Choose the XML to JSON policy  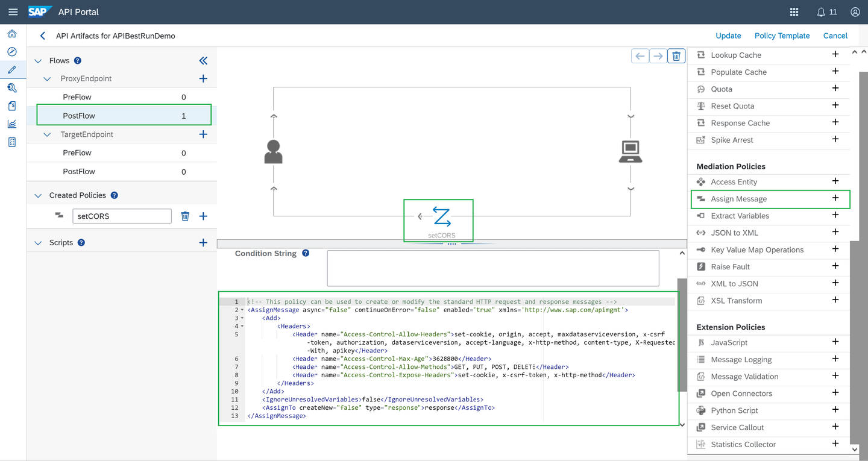point(734,283)
